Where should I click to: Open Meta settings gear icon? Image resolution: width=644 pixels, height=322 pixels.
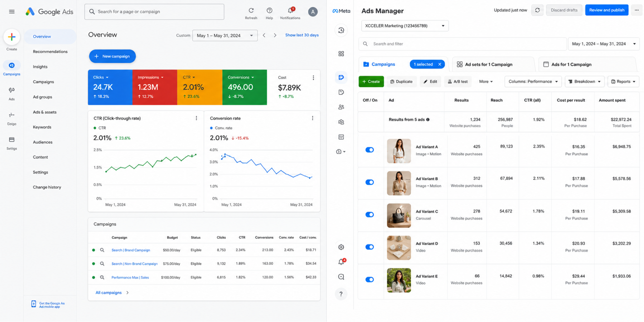click(341, 247)
